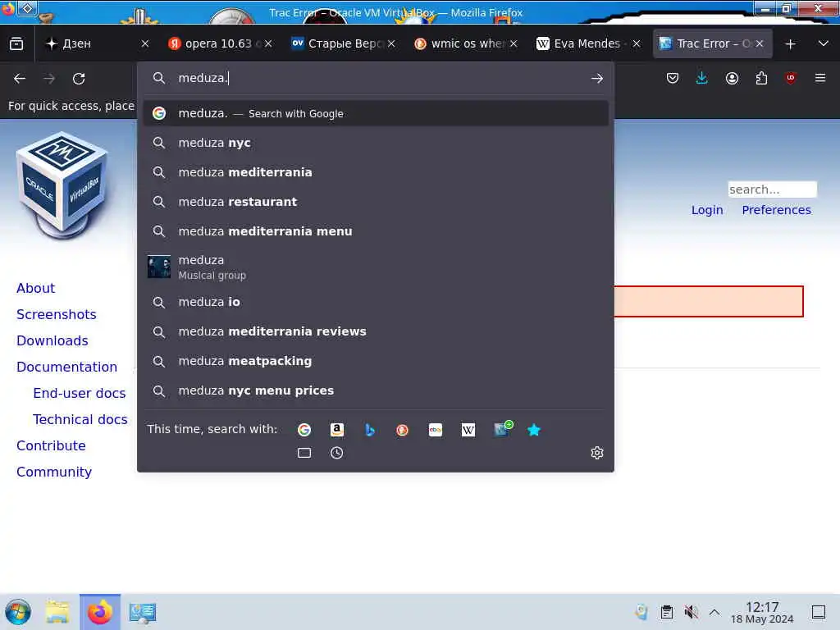Choose the 'meduza io' suggestion
840x630 pixels.
click(376, 302)
